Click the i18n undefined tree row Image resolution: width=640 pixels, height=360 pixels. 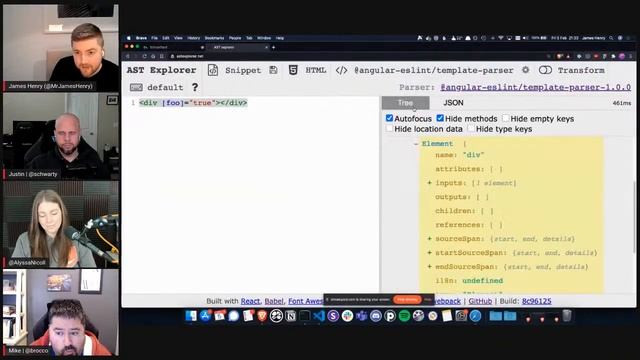(469, 281)
